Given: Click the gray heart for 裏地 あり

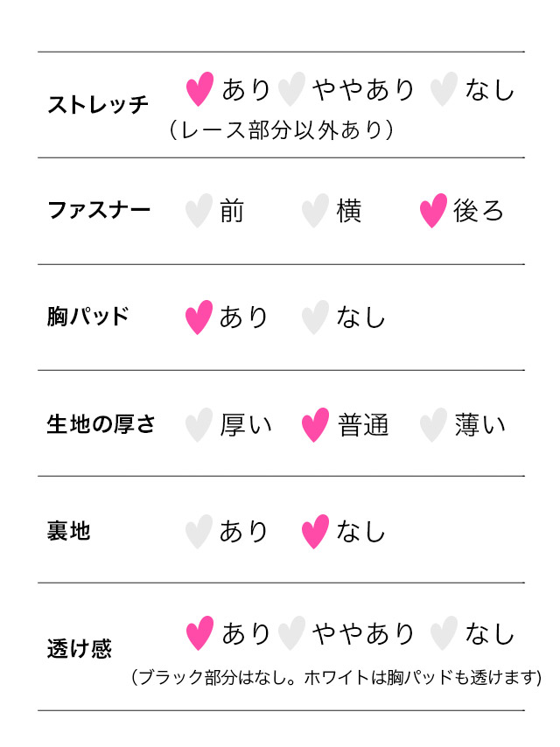Looking at the screenshot, I should coord(199,532).
